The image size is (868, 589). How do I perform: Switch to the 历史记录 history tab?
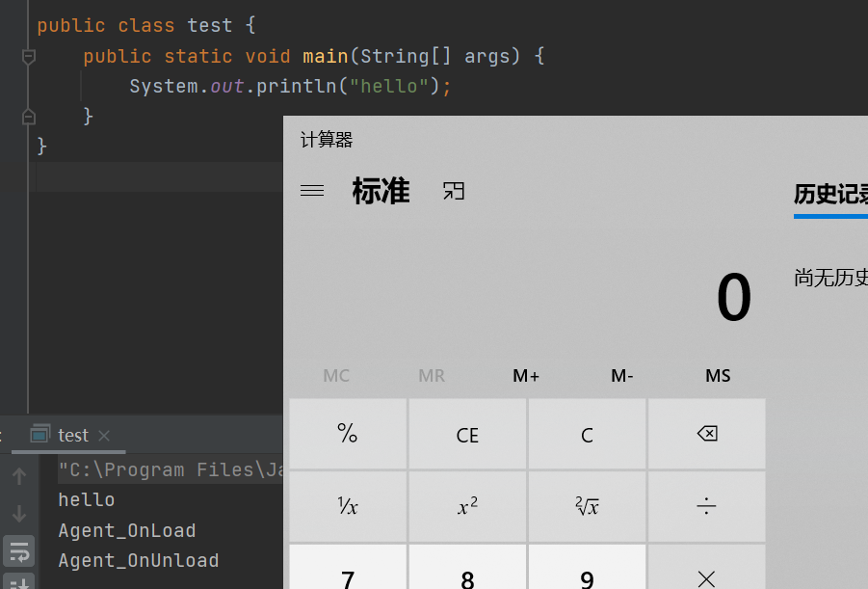tap(830, 195)
